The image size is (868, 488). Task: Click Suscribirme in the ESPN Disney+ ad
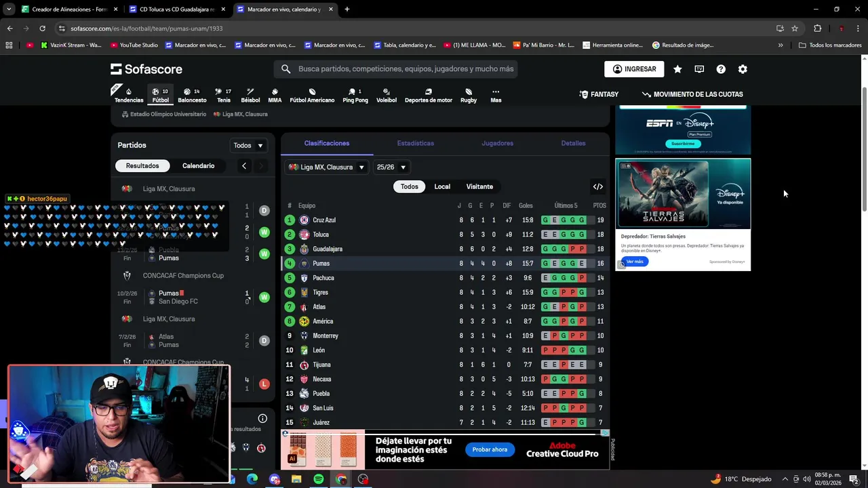coord(683,144)
